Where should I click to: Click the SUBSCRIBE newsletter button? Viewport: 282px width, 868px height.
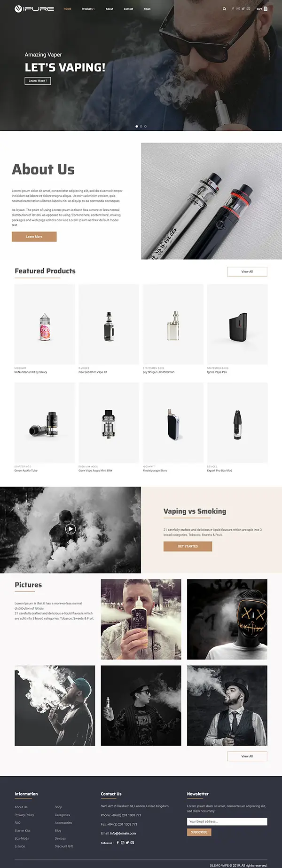[199, 832]
